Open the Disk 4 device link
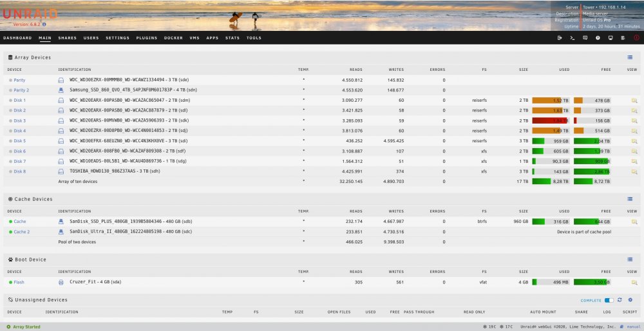The image size is (644, 331). coord(20,131)
